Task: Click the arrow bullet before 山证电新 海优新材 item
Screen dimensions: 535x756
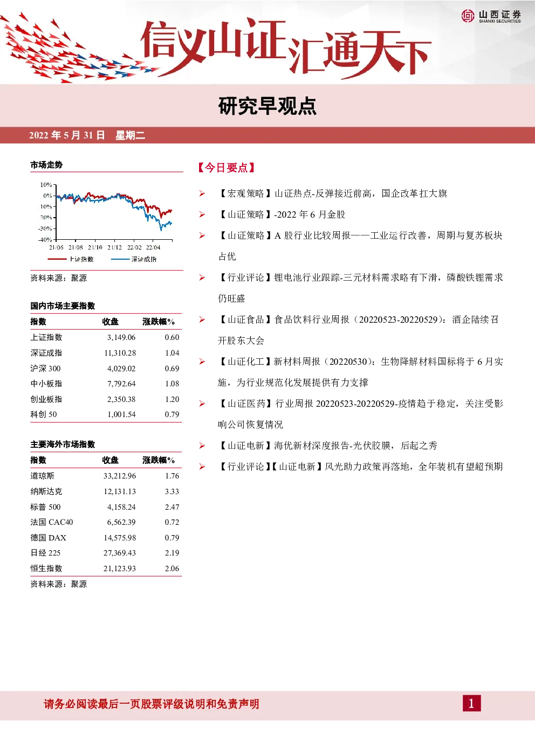Action: pos(202,446)
